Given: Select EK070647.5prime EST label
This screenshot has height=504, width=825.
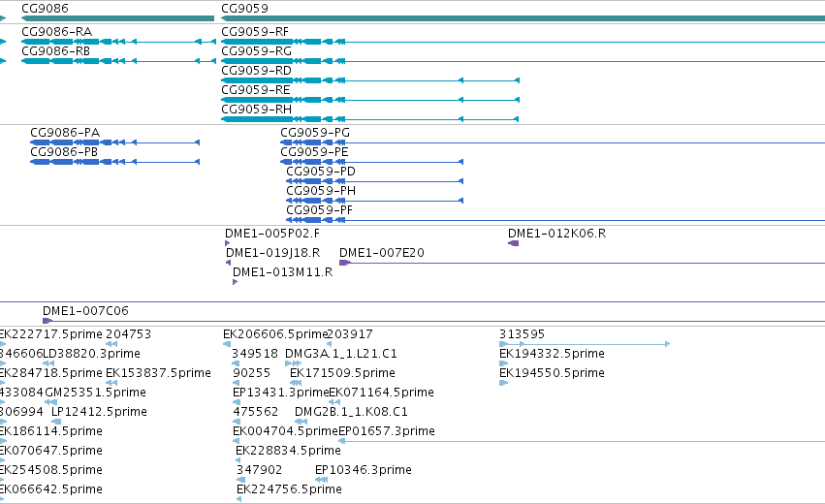Looking at the screenshot, I should 51,451.
